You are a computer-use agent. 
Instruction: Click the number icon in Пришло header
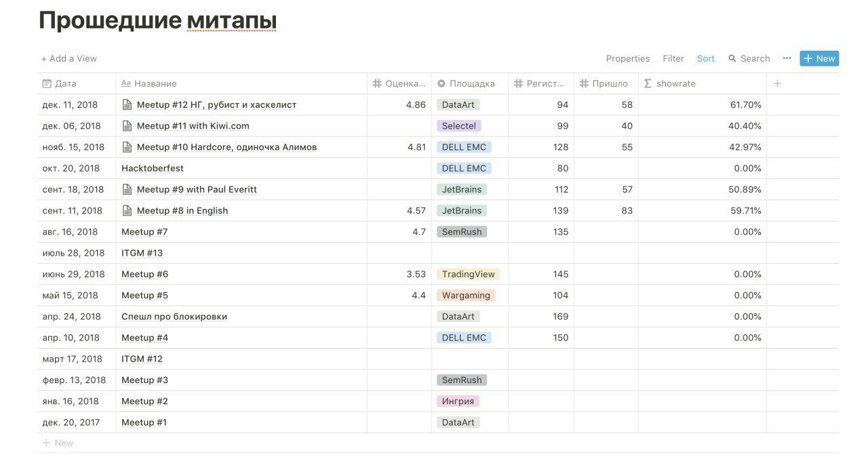[584, 83]
